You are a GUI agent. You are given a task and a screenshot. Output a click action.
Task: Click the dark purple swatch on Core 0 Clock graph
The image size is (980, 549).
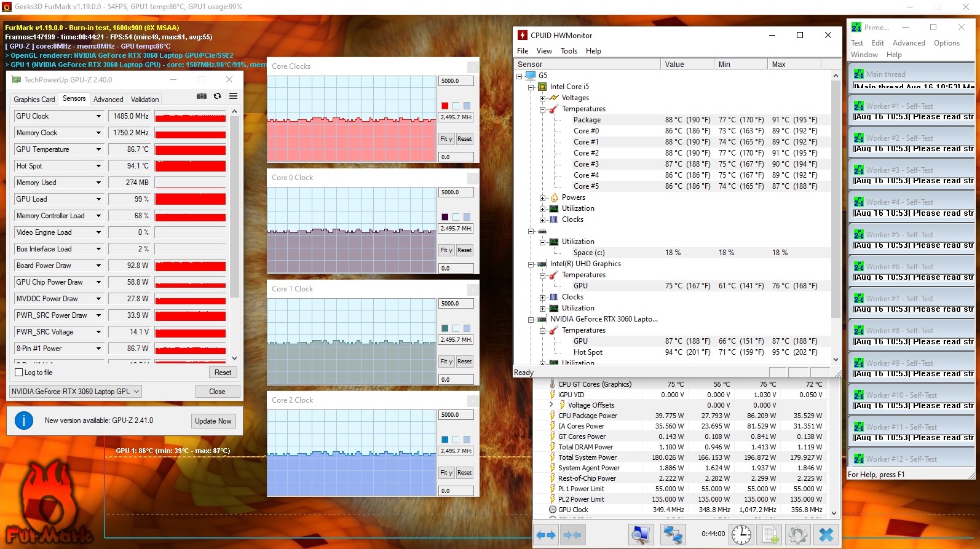coord(445,217)
